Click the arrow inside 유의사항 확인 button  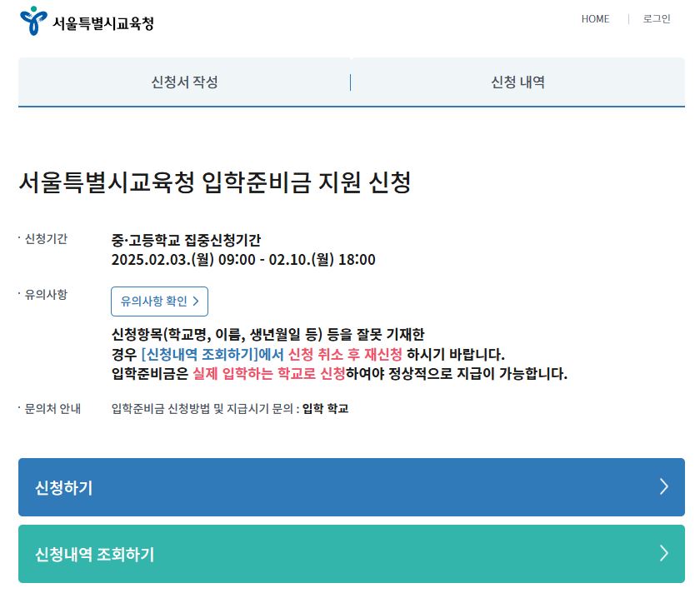point(197,302)
